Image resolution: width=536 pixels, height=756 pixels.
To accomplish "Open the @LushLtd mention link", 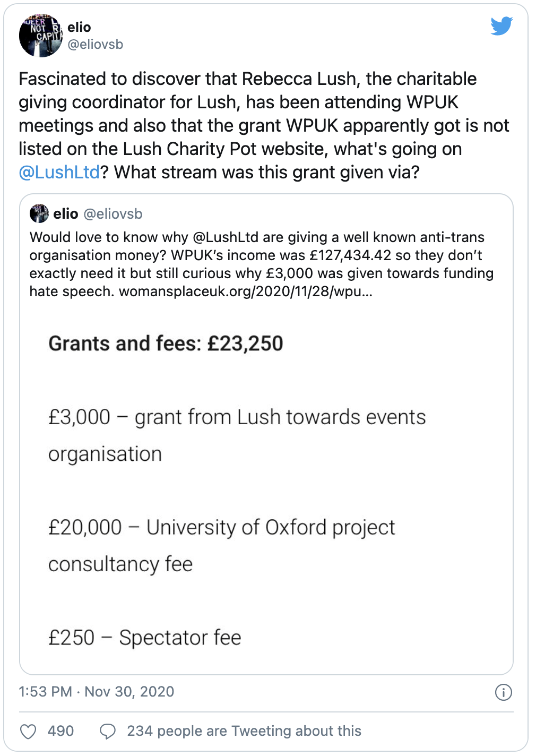I will (x=59, y=172).
